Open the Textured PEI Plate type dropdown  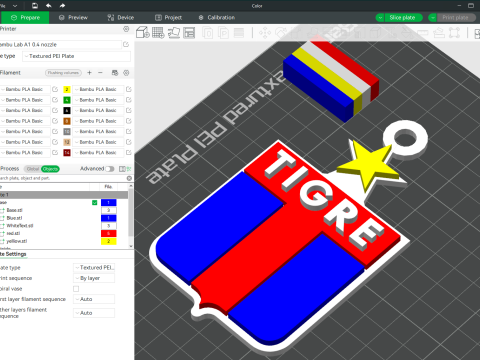pos(76,56)
